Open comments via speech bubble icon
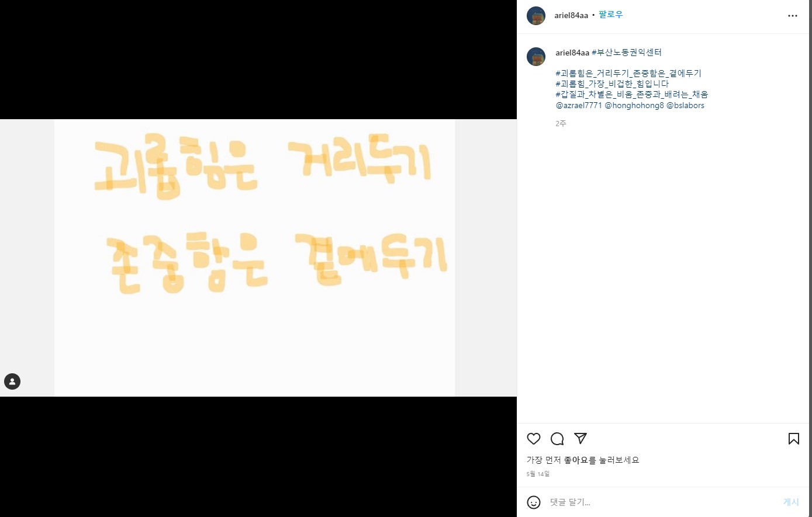The image size is (812, 517). point(557,439)
